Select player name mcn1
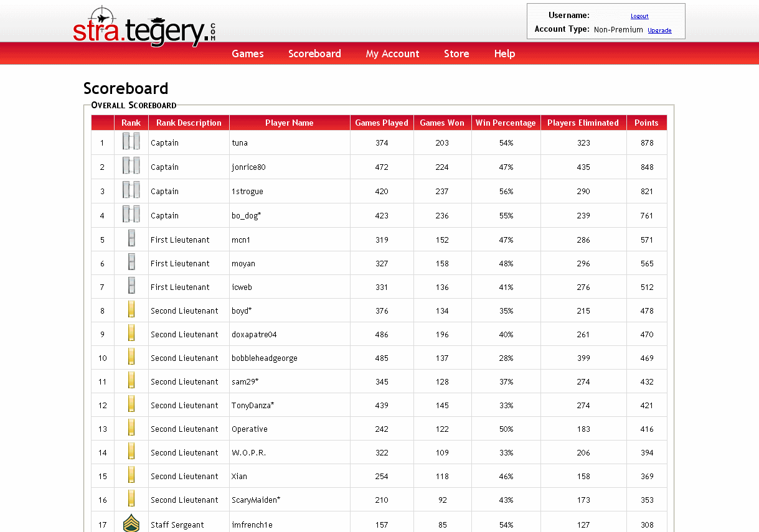Image resolution: width=759 pixels, height=532 pixels. pos(241,240)
